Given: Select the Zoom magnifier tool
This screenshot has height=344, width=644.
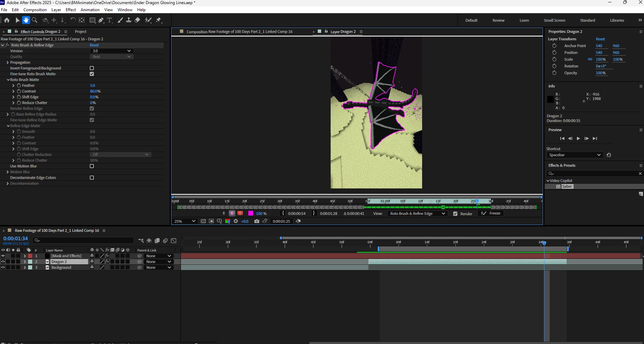Looking at the screenshot, I should pyautogui.click(x=35, y=20).
